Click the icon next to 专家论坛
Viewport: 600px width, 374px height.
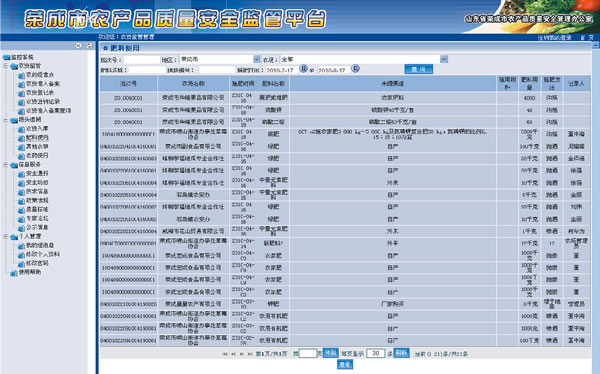(x=21, y=219)
